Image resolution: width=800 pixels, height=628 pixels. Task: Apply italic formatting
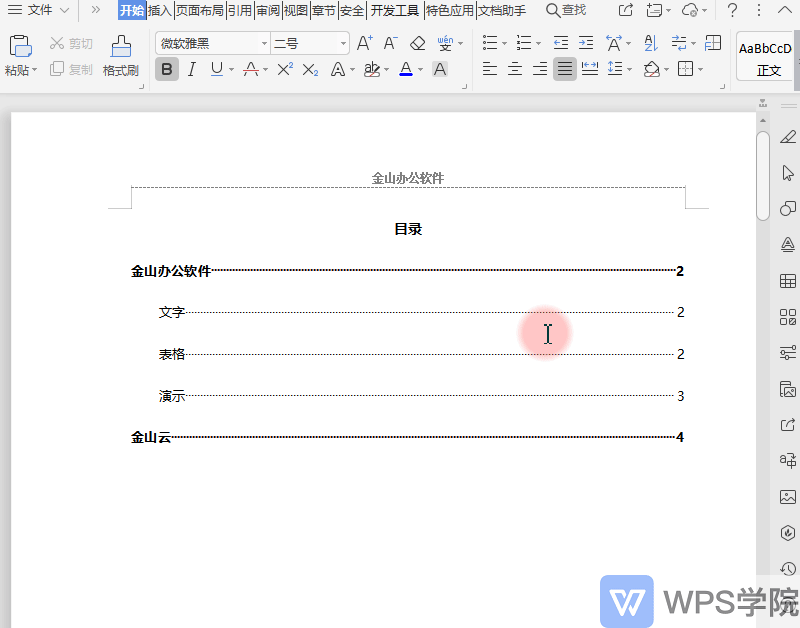pyautogui.click(x=191, y=69)
